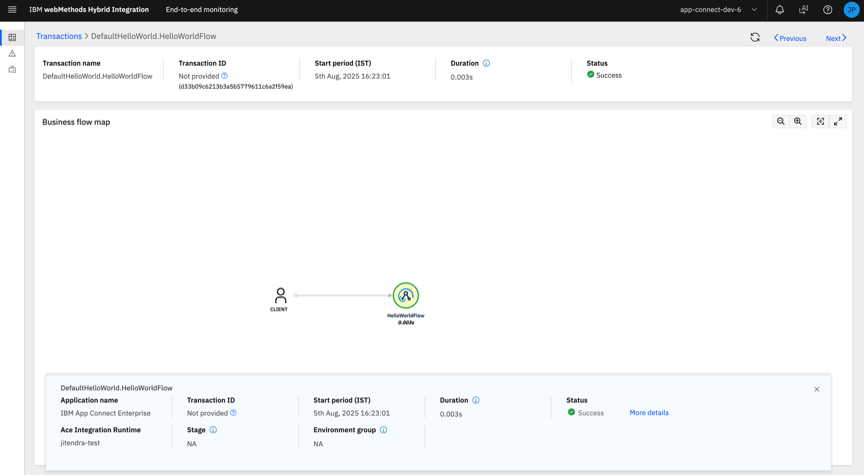Image resolution: width=864 pixels, height=476 pixels.
Task: Open the third icon in left sidebar
Action: click(x=12, y=70)
